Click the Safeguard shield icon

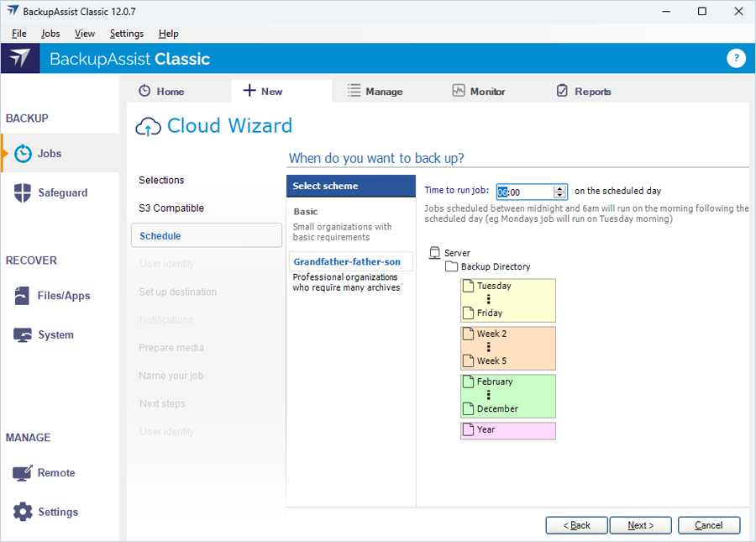[23, 192]
